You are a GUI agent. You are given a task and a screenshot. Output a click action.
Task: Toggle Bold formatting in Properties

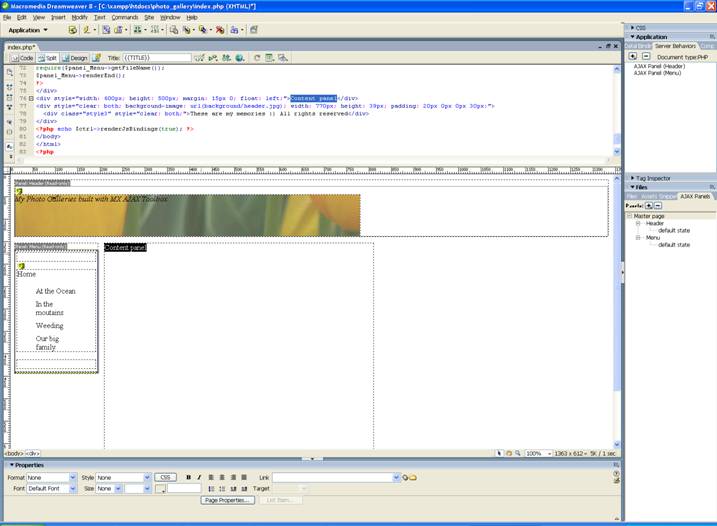click(x=188, y=478)
